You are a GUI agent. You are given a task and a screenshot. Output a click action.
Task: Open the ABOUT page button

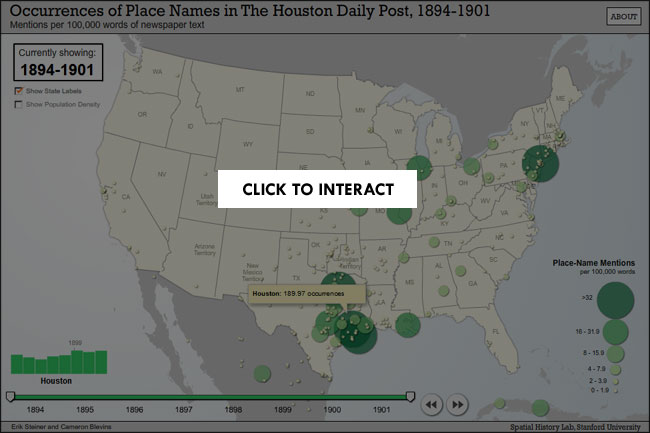click(623, 17)
